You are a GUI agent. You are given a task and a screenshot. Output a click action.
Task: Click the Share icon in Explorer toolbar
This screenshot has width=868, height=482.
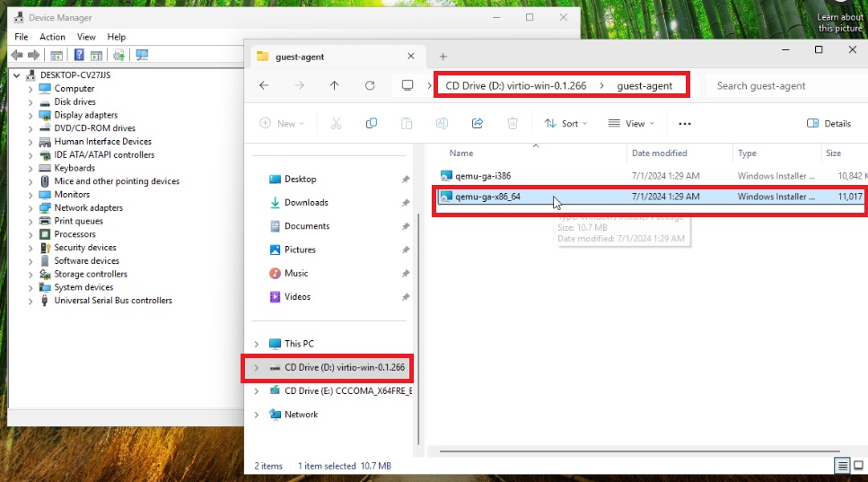[x=478, y=124]
